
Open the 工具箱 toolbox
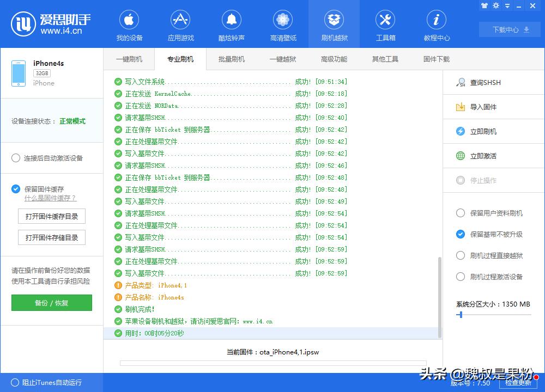pyautogui.click(x=385, y=24)
